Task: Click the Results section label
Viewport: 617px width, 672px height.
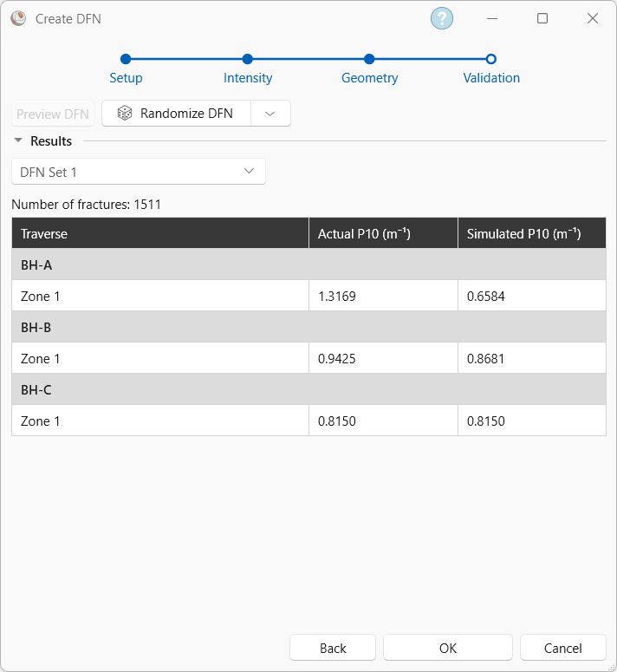Action: 51,140
